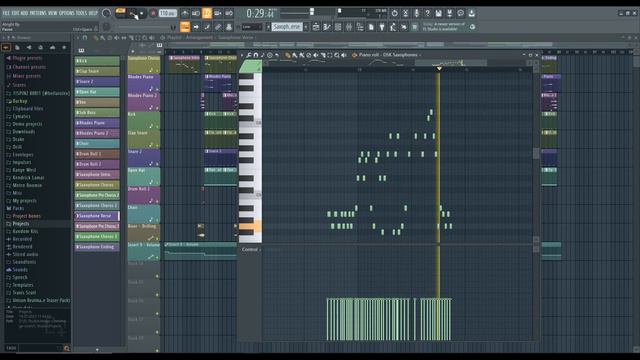Select the draw pencil tool in piano roll

tap(288, 55)
